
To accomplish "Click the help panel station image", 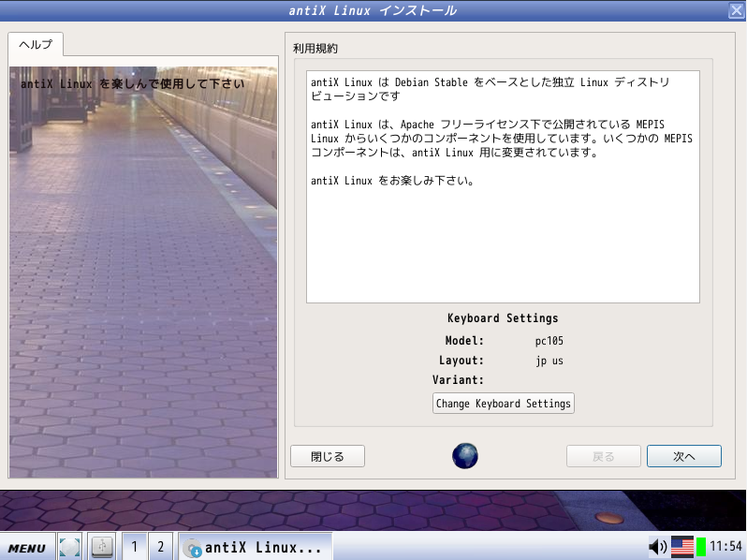I will [143, 272].
